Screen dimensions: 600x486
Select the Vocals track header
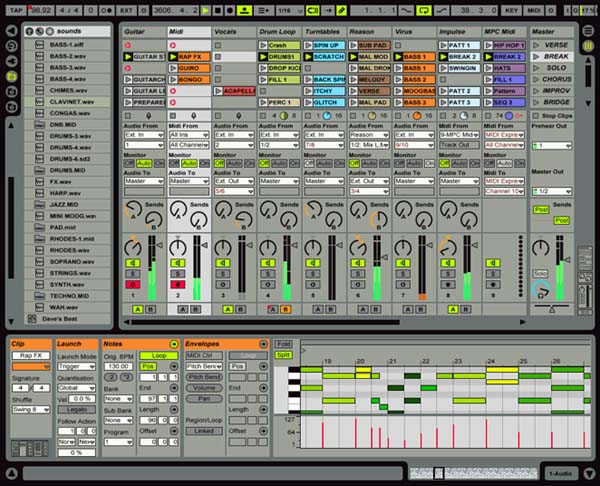pyautogui.click(x=234, y=32)
